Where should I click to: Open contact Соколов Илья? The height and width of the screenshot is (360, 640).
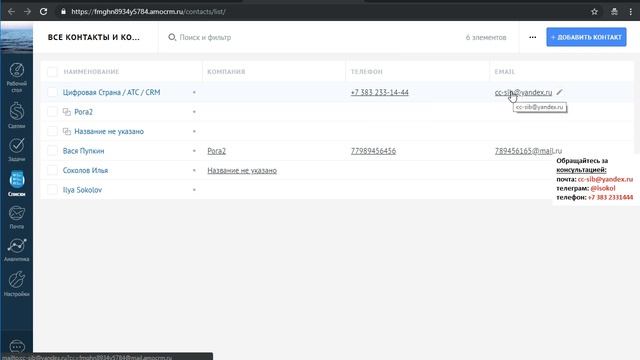(85, 170)
